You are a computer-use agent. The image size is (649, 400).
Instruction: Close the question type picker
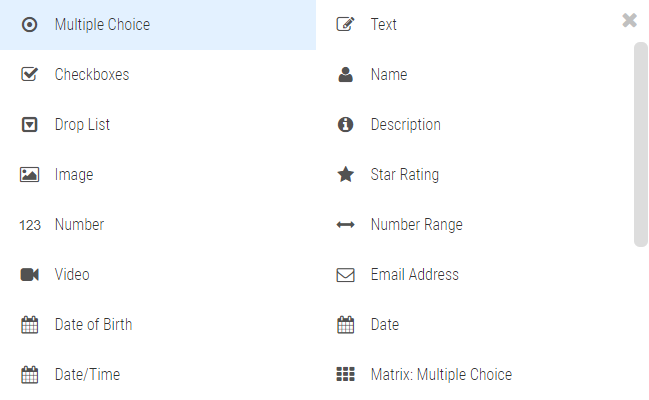coord(630,20)
